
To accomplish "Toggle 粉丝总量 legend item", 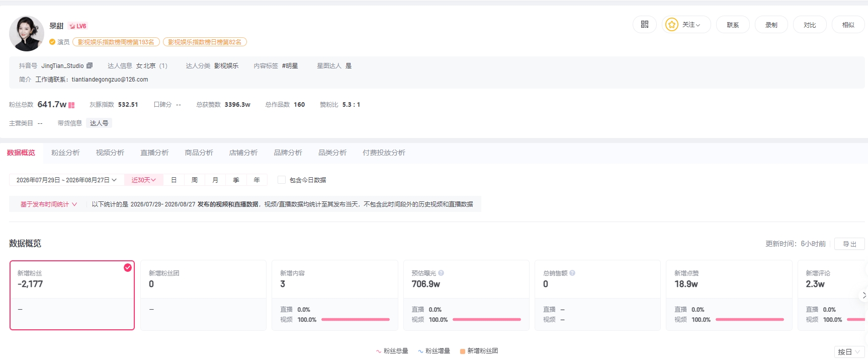I will (392, 351).
